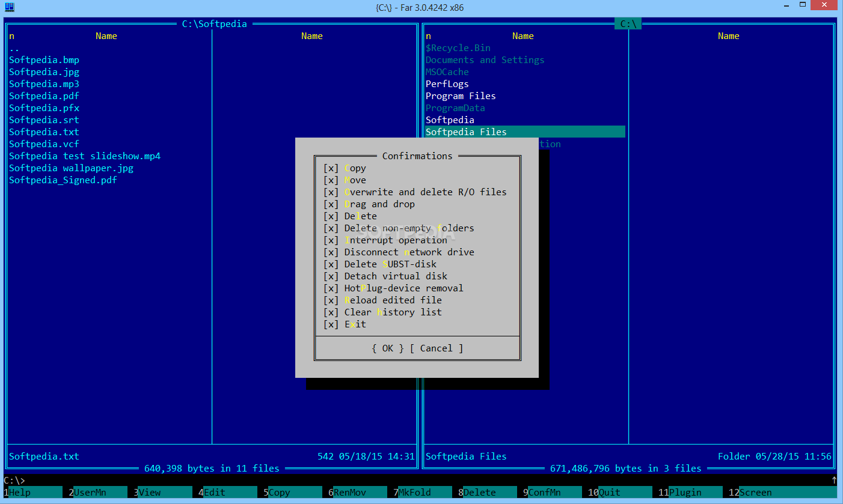The image size is (843, 504).
Task: Confirm the dialog with OK button
Action: coord(388,348)
